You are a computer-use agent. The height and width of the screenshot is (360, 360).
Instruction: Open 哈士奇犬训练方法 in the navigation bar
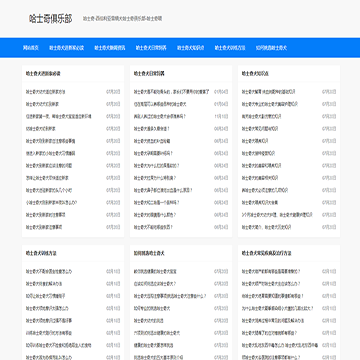click(230, 48)
